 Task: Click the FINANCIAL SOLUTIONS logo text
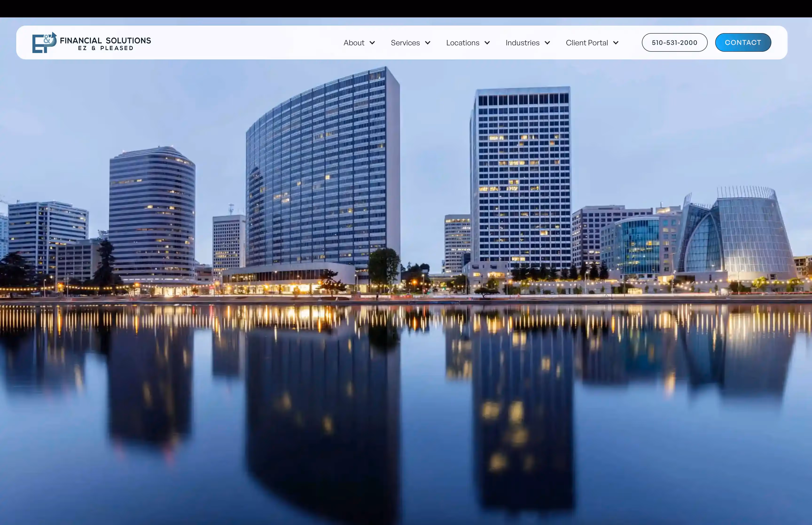click(105, 41)
